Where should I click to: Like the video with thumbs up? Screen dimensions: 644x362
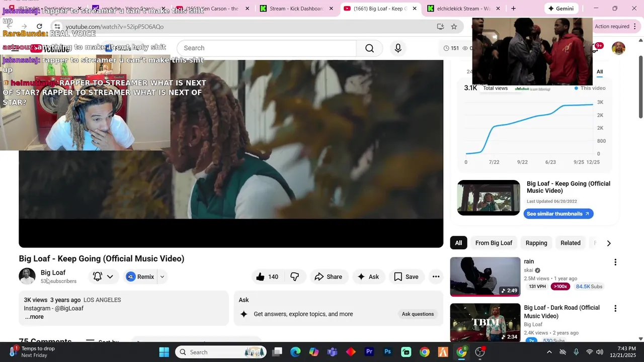tap(267, 277)
